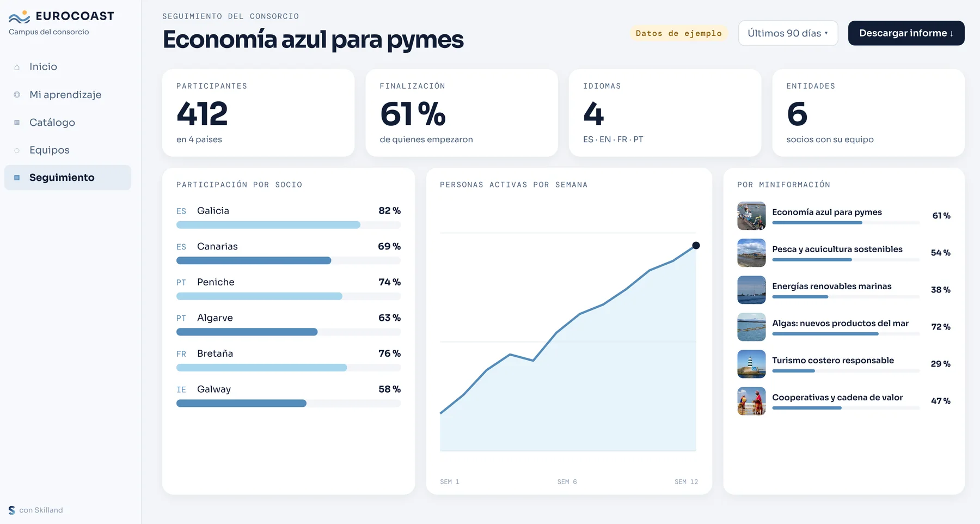This screenshot has height=524, width=980.
Task: Click the 61 % finalización figure
Action: (413, 114)
